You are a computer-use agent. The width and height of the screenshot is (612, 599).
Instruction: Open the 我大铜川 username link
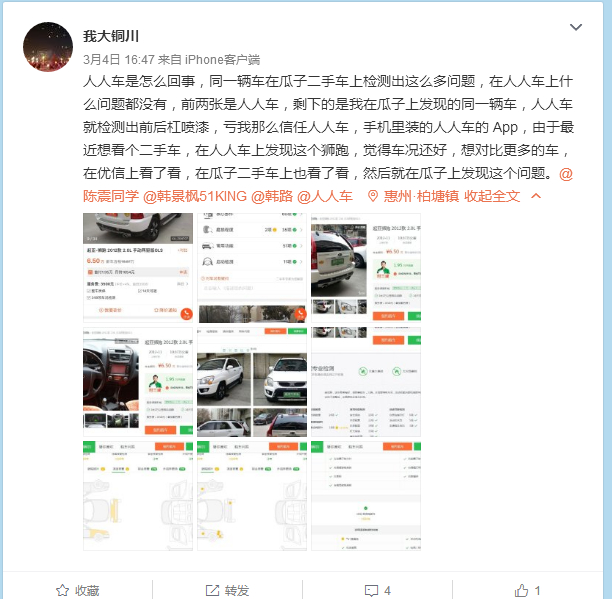tap(111, 36)
